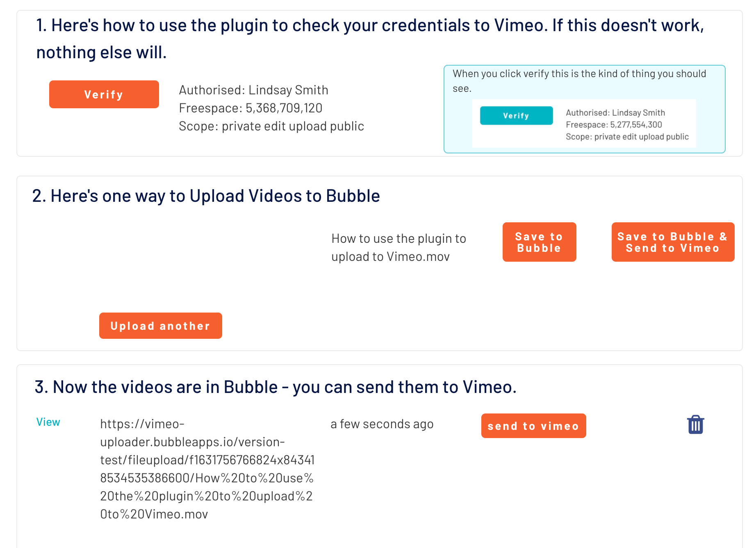Click the example verify screenshot image

click(584, 123)
